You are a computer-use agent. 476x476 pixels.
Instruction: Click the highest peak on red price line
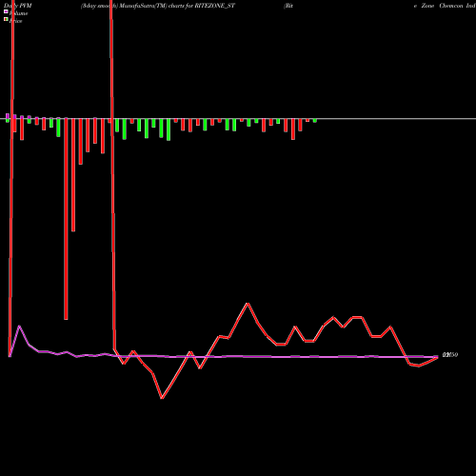248,304
